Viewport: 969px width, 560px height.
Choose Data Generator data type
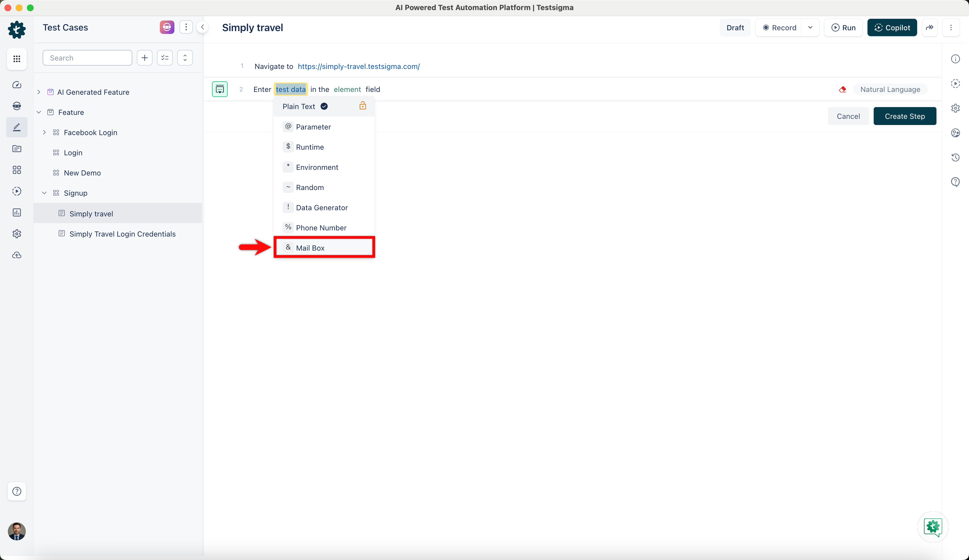pyautogui.click(x=324, y=208)
